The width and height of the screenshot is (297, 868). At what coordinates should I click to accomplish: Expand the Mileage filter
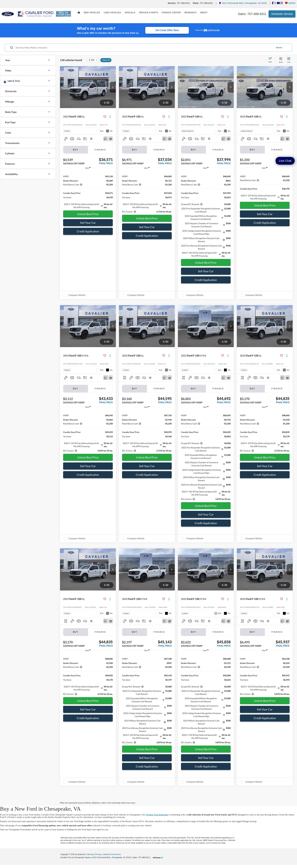28,101
